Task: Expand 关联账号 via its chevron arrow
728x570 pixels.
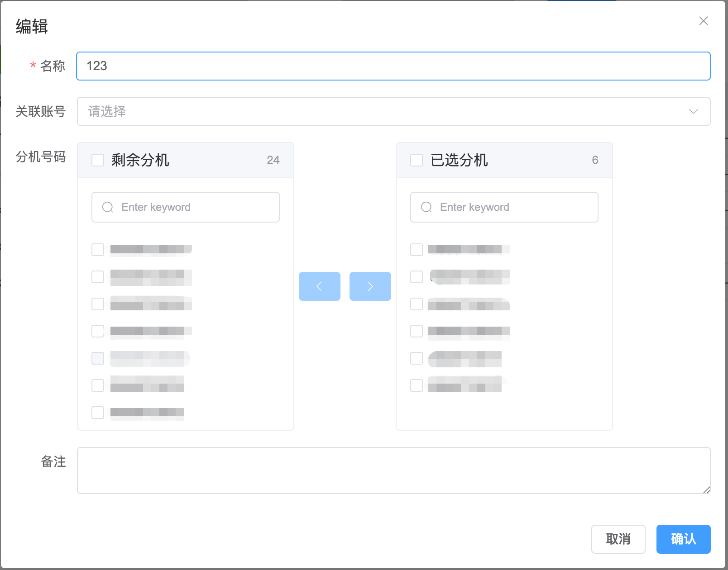Action: pyautogui.click(x=693, y=111)
